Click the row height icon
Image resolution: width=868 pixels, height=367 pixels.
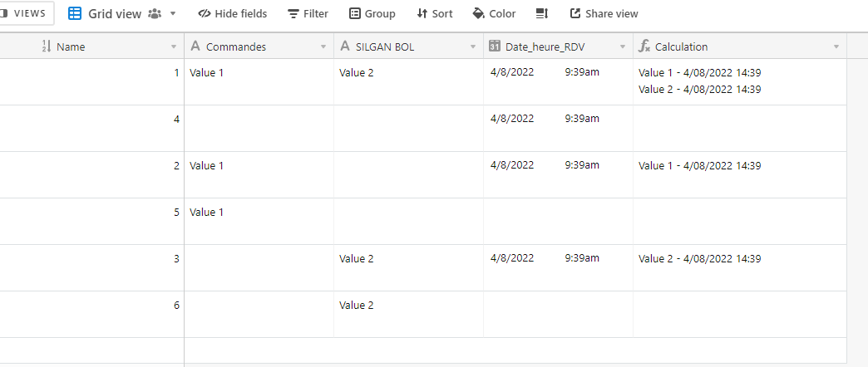(x=542, y=14)
